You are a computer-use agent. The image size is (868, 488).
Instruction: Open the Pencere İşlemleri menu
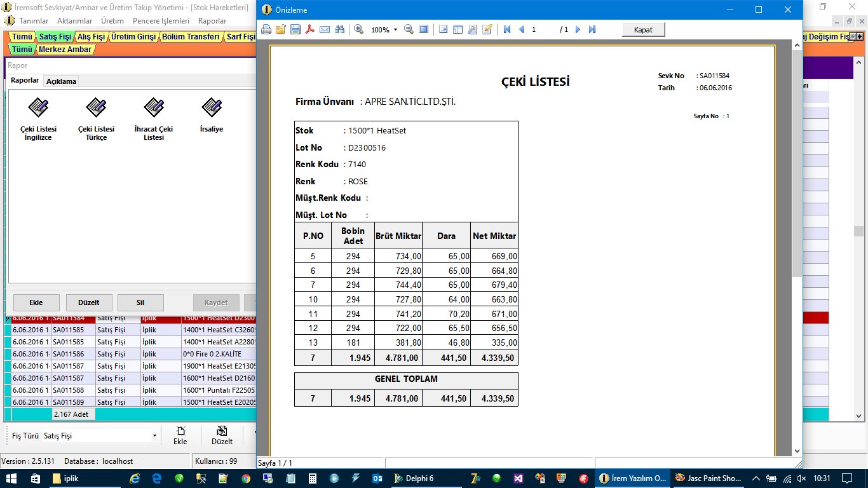tap(161, 21)
